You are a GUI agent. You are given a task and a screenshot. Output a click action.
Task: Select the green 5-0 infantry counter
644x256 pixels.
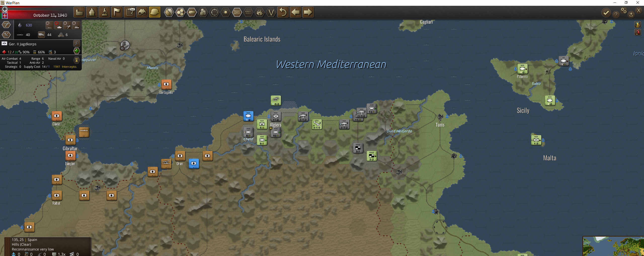coord(262,124)
